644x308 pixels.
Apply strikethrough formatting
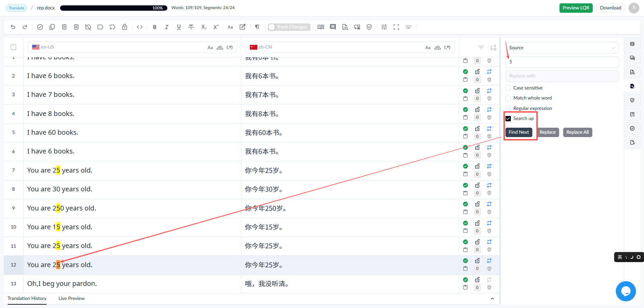191,27
